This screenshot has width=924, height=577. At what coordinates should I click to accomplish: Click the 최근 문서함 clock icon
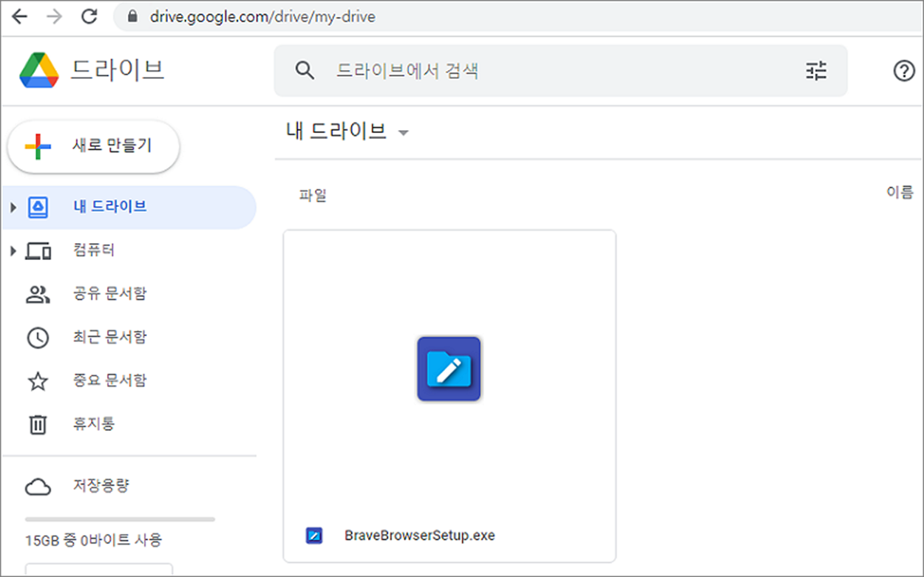38,338
